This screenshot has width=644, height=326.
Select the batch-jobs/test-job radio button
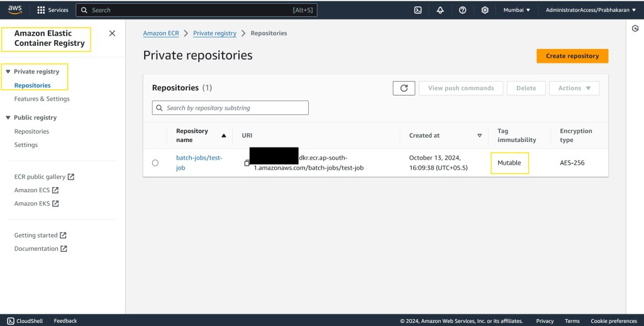(155, 163)
